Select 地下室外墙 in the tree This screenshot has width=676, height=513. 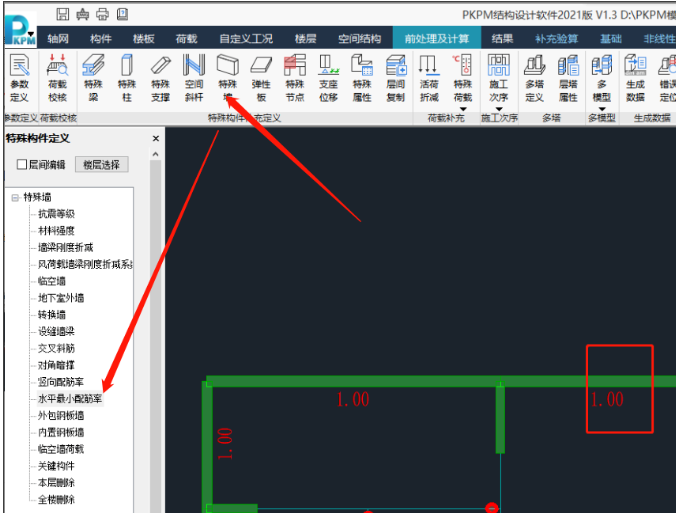click(x=61, y=298)
